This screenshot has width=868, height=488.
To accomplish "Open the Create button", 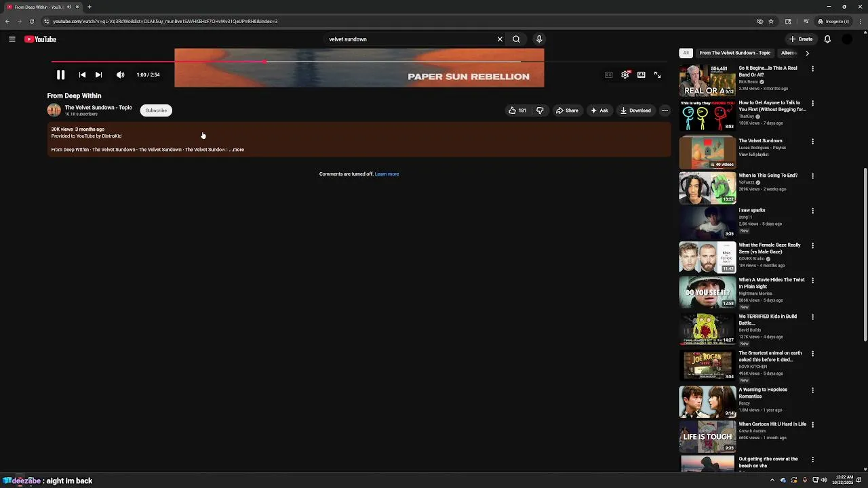I will [801, 39].
